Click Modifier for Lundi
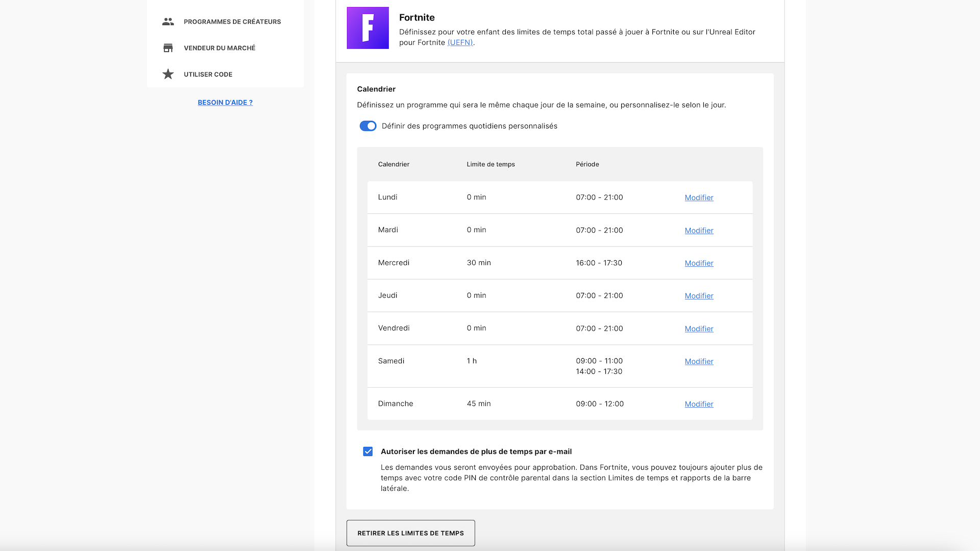Screen dimensions: 980x551 [699, 197]
